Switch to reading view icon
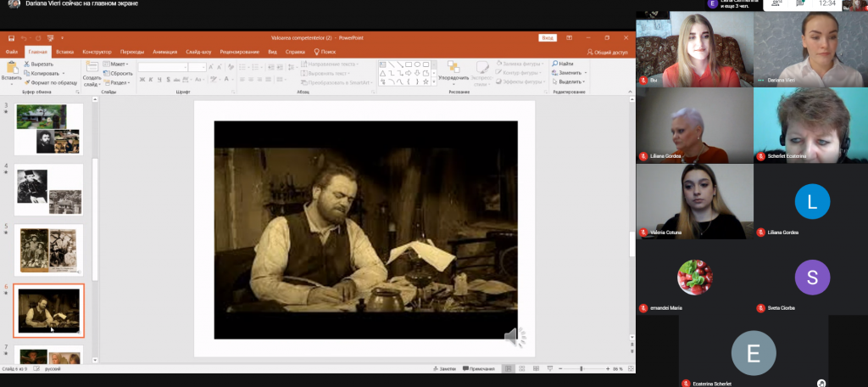The image size is (868, 387). coord(536,368)
